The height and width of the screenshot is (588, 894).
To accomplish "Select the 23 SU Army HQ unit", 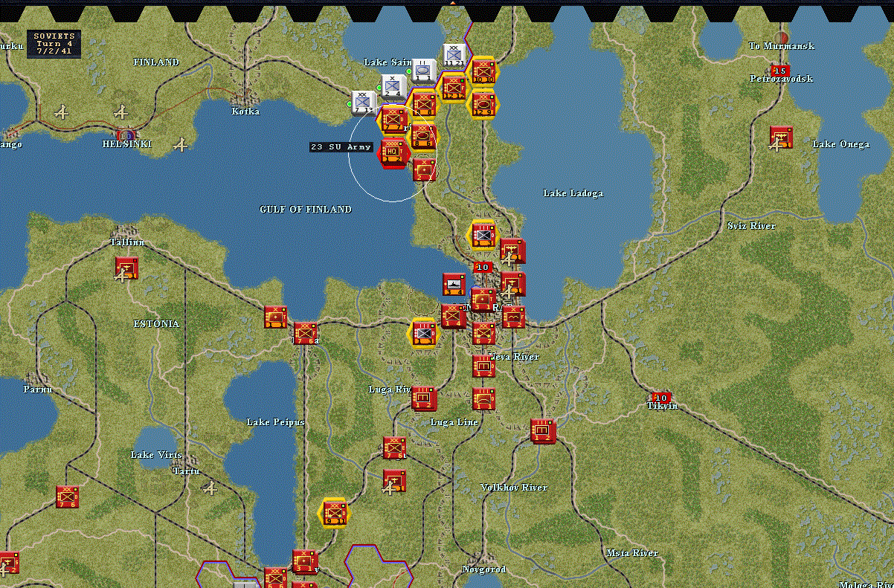I will point(393,152).
